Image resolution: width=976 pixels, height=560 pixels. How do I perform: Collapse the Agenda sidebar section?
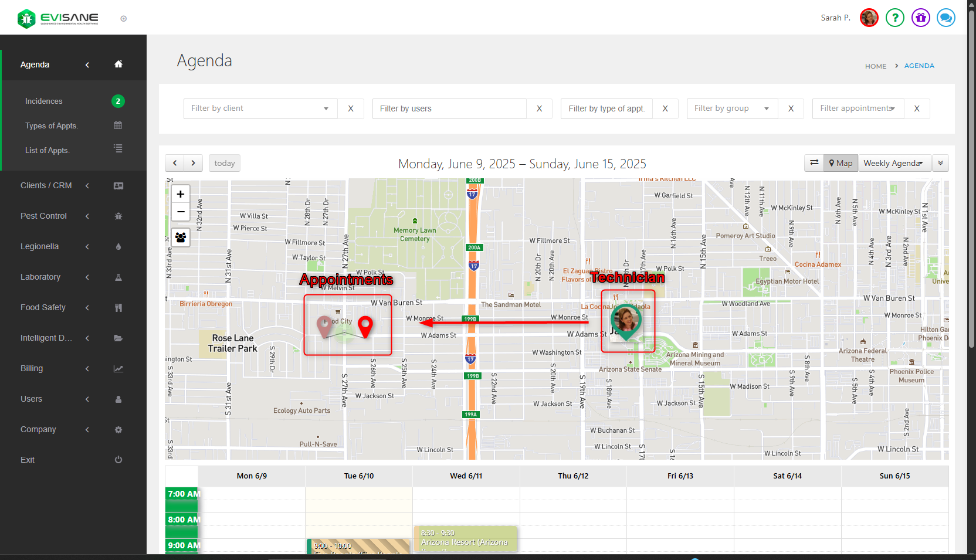87,65
